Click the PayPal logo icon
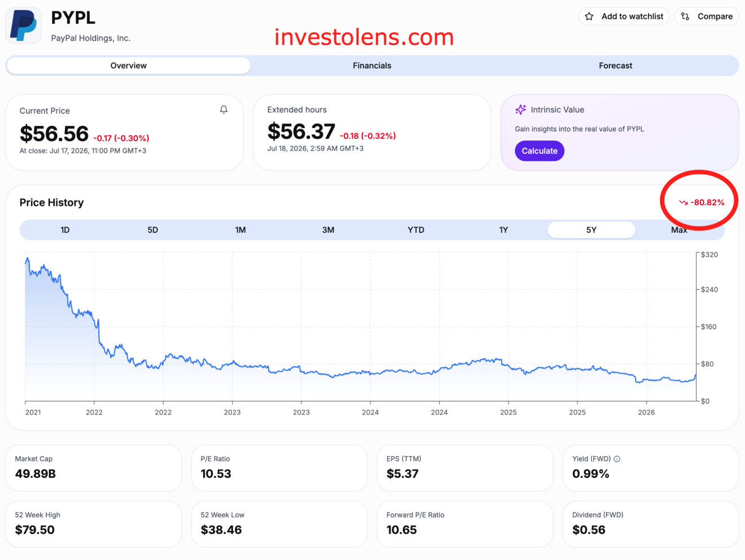Viewport: 745px width, 560px height. (24, 25)
